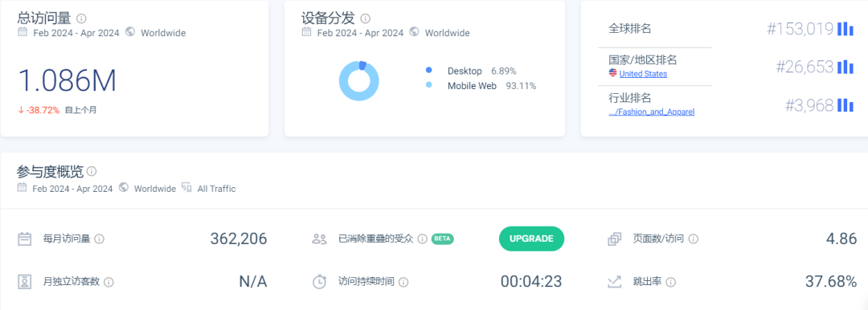Open the United States ranking link
This screenshot has height=310, width=868.
pyautogui.click(x=643, y=74)
